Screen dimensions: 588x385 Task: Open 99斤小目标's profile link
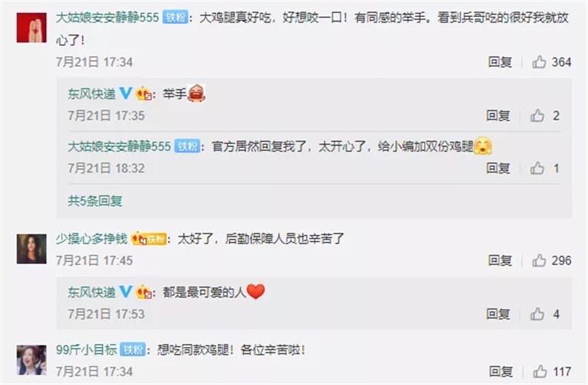click(86, 349)
